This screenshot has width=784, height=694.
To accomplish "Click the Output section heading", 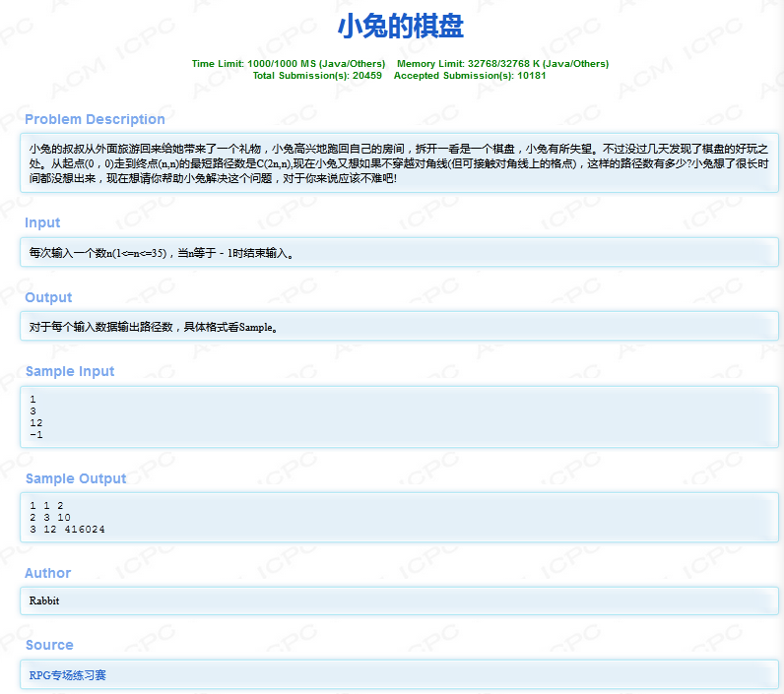I will [x=48, y=297].
